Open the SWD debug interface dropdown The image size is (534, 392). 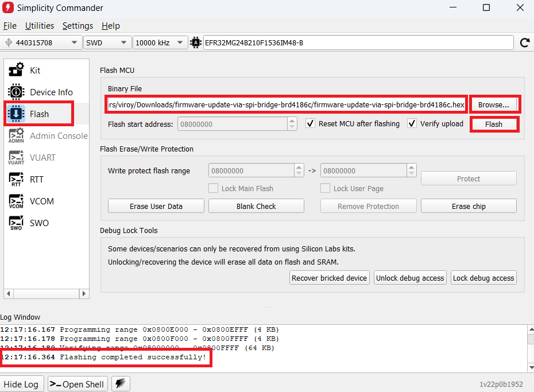(x=107, y=42)
